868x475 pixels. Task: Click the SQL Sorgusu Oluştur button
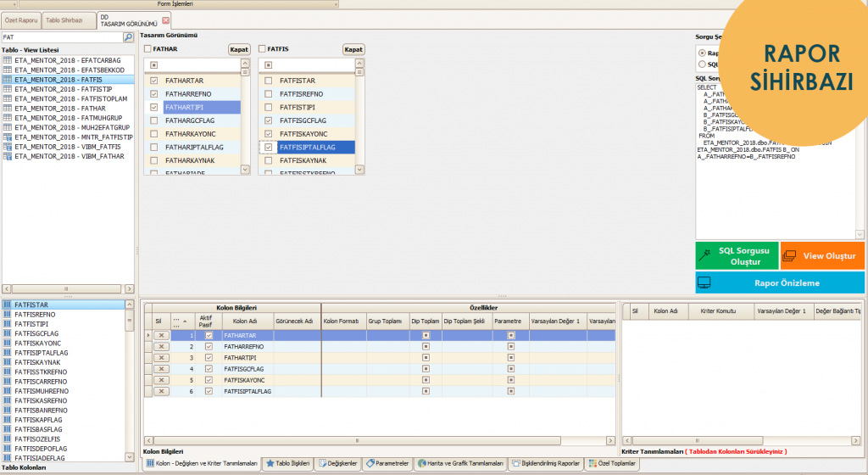737,256
